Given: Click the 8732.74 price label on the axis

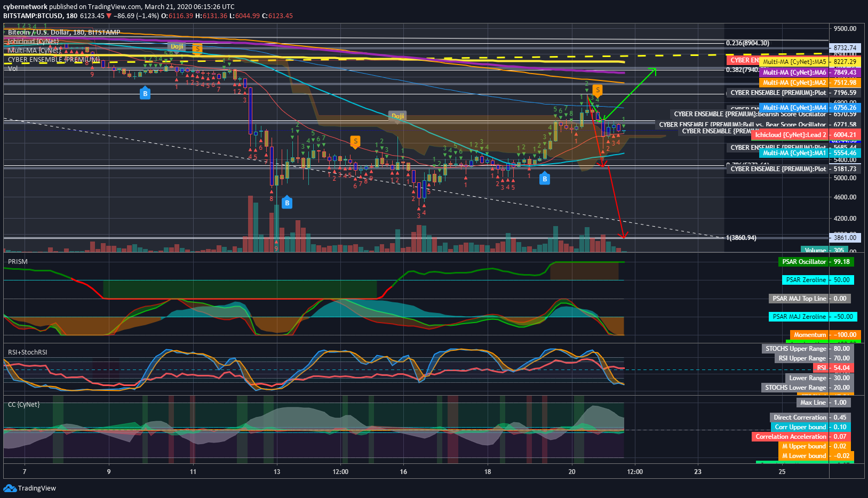Looking at the screenshot, I should (x=845, y=48).
